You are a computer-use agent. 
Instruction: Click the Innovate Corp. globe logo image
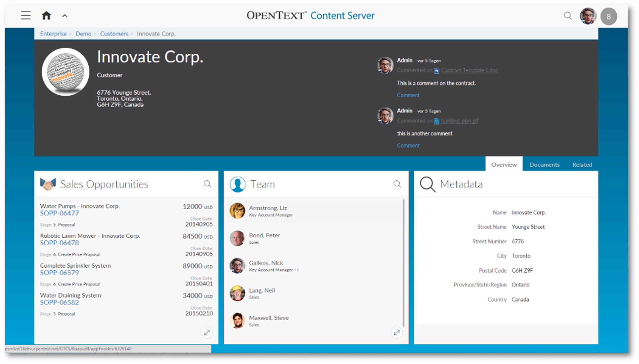[65, 72]
